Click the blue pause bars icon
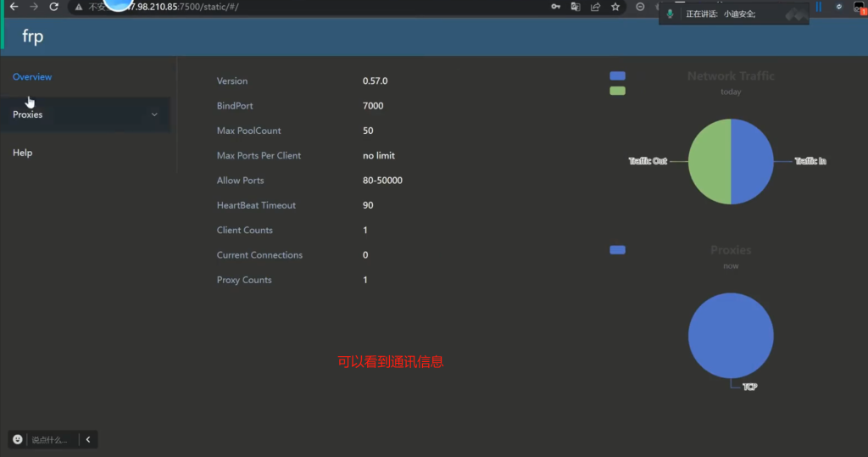The image size is (868, 457). pos(818,7)
